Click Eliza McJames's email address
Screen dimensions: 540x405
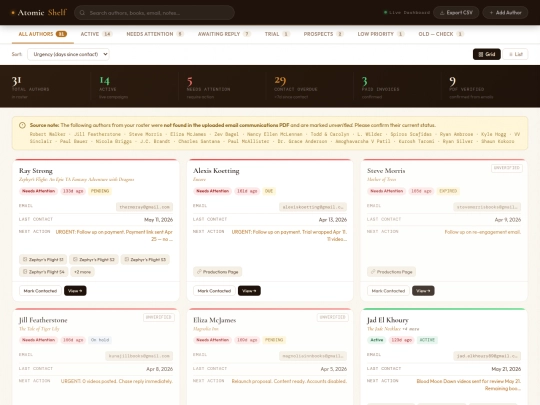point(313,356)
